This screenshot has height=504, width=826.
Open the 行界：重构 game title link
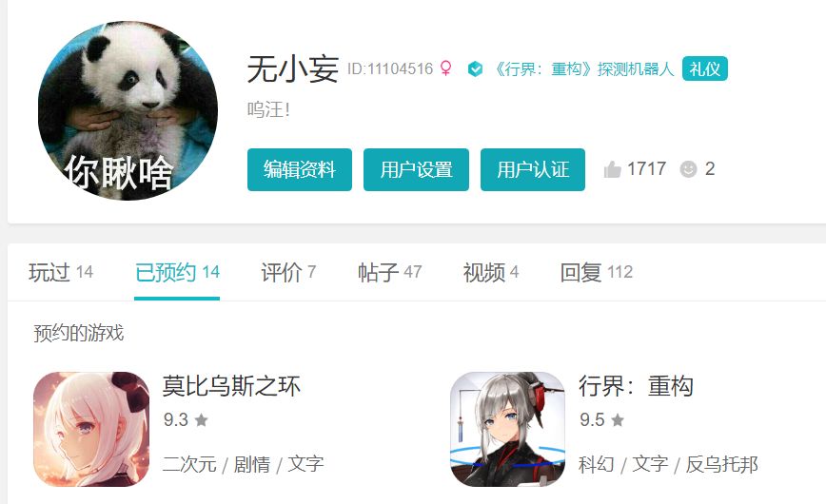coord(636,386)
